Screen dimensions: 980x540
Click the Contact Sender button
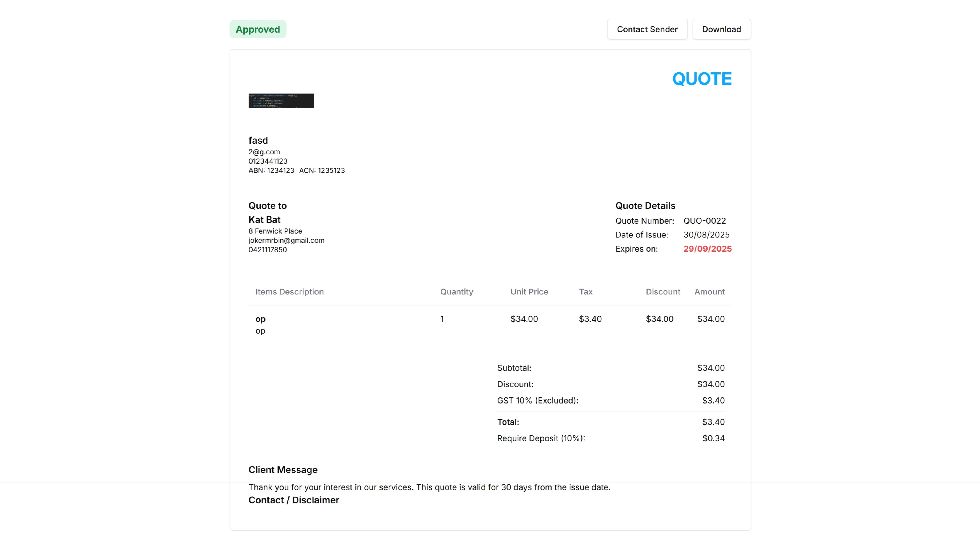click(647, 29)
